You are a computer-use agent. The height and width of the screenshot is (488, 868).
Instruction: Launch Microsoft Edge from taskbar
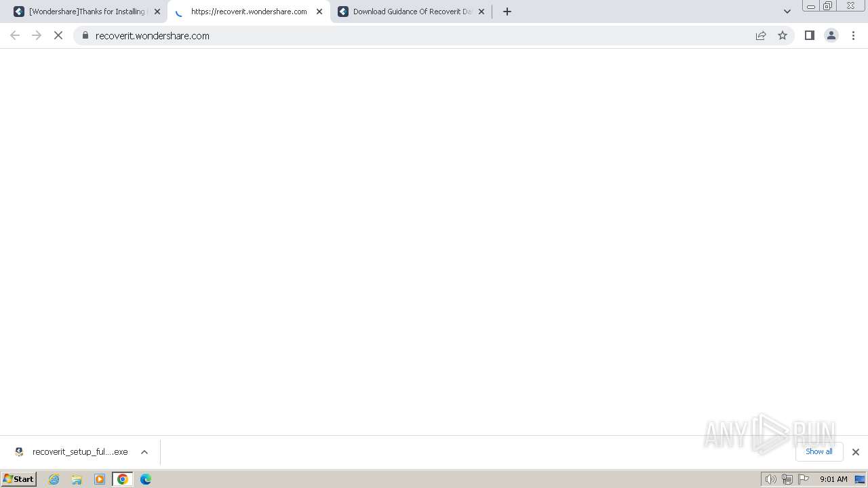pos(146,479)
